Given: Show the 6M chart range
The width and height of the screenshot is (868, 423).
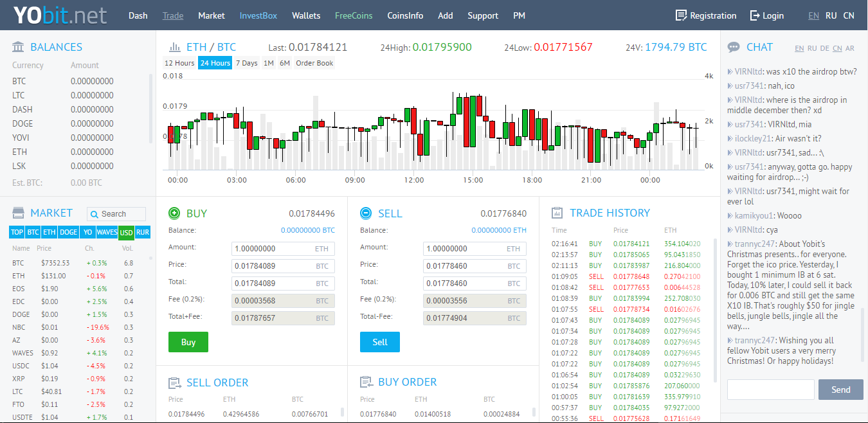Looking at the screenshot, I should click(x=284, y=63).
